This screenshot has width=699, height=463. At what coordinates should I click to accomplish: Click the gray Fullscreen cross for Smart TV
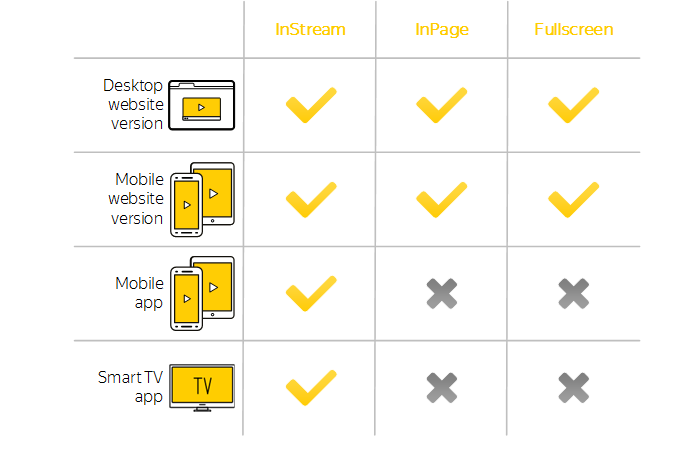pos(574,388)
